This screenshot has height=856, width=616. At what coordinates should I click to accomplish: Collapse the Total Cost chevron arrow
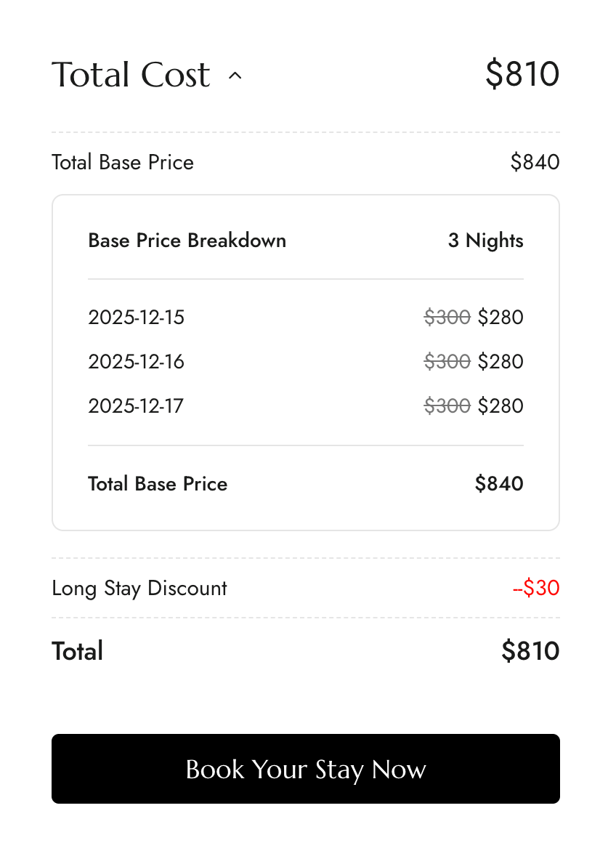tap(235, 76)
